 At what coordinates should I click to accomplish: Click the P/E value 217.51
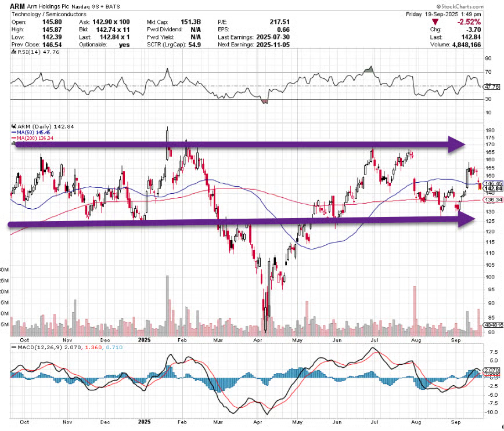coord(280,22)
